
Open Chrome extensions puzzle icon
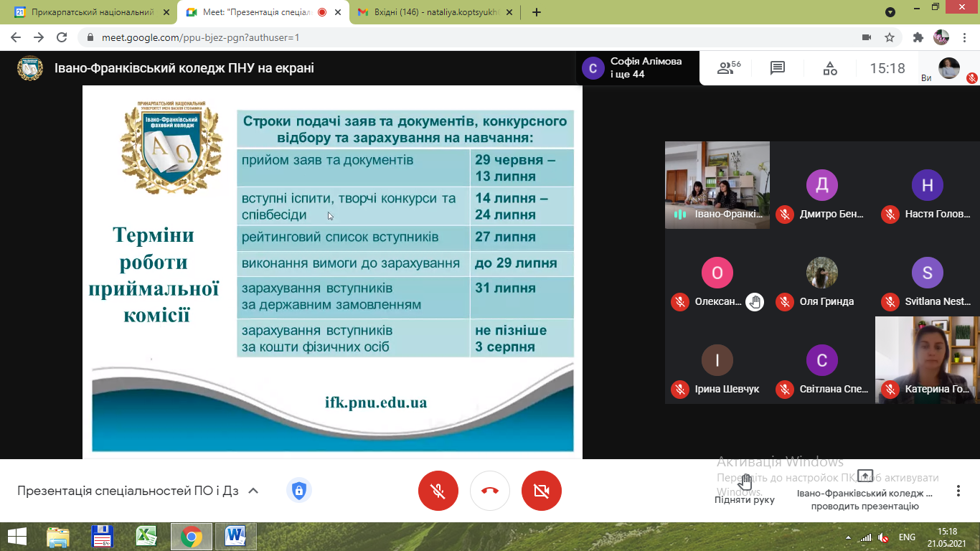pos(918,37)
